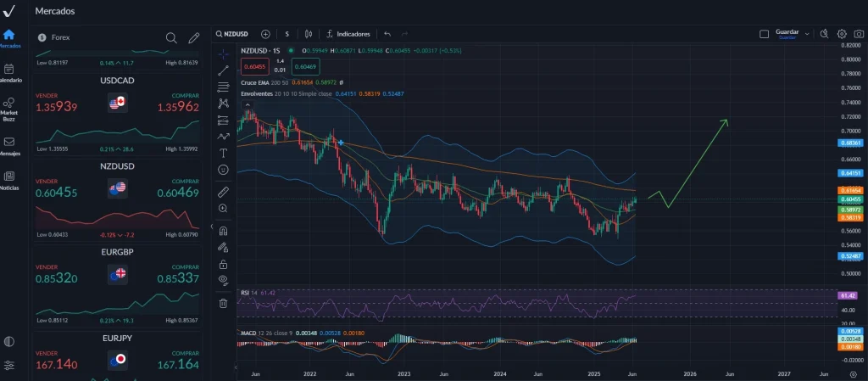Click the blue cross marker on chart
This screenshot has width=868, height=381.
click(x=341, y=143)
